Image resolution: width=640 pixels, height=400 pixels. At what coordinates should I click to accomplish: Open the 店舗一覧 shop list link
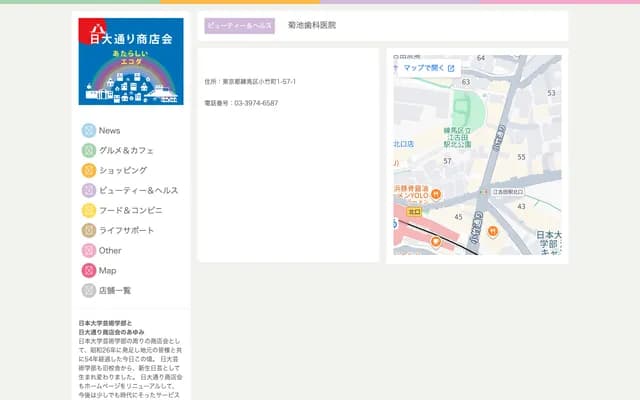115,290
